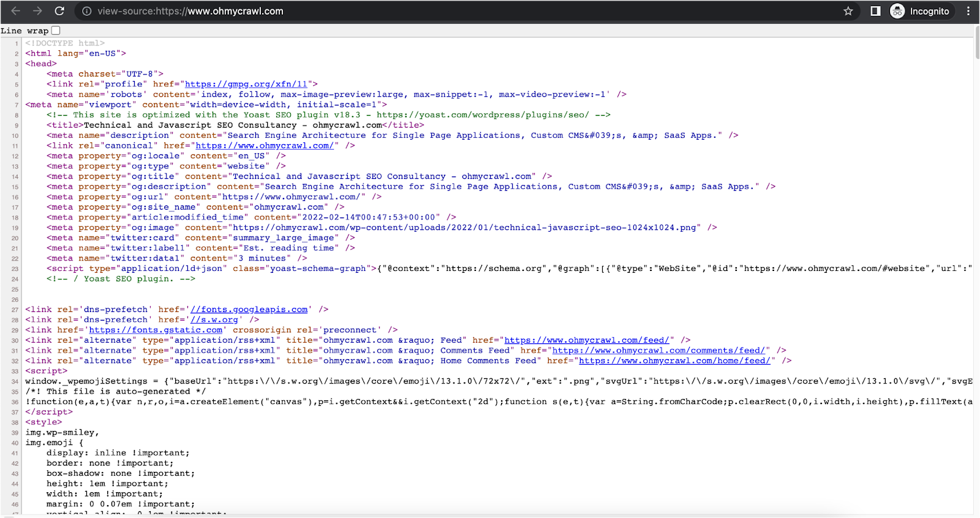The image size is (980, 518).
Task: Follow the //fonts.googleapis.com dns-prefetch link
Action: click(x=249, y=310)
